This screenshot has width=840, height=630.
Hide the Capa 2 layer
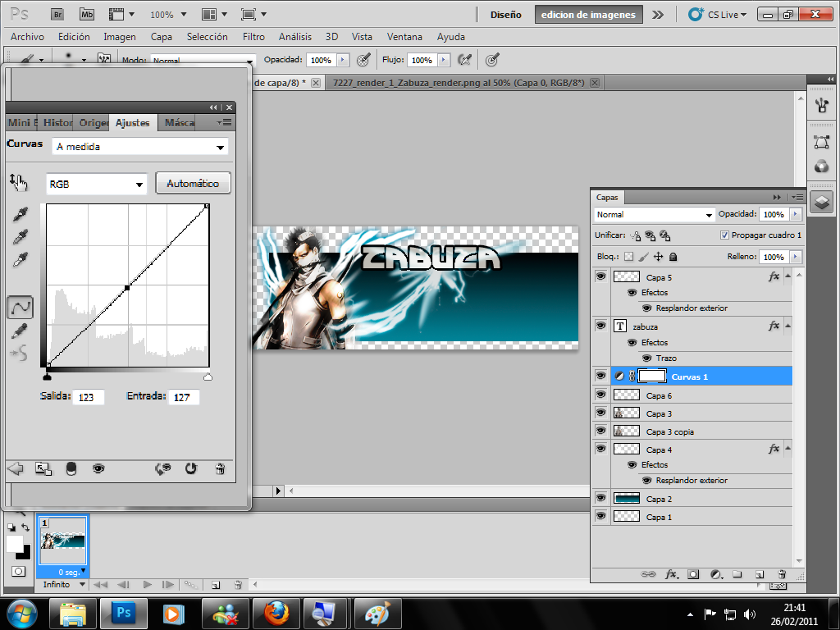[x=601, y=498]
